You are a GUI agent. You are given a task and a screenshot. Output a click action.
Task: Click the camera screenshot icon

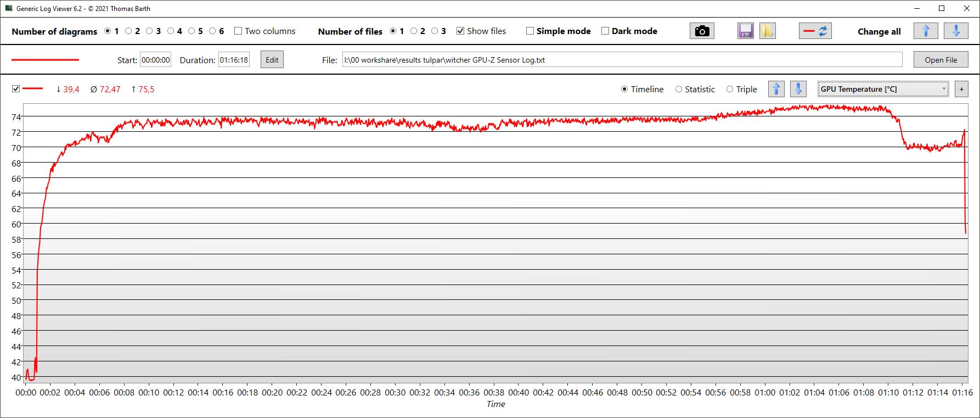click(701, 31)
